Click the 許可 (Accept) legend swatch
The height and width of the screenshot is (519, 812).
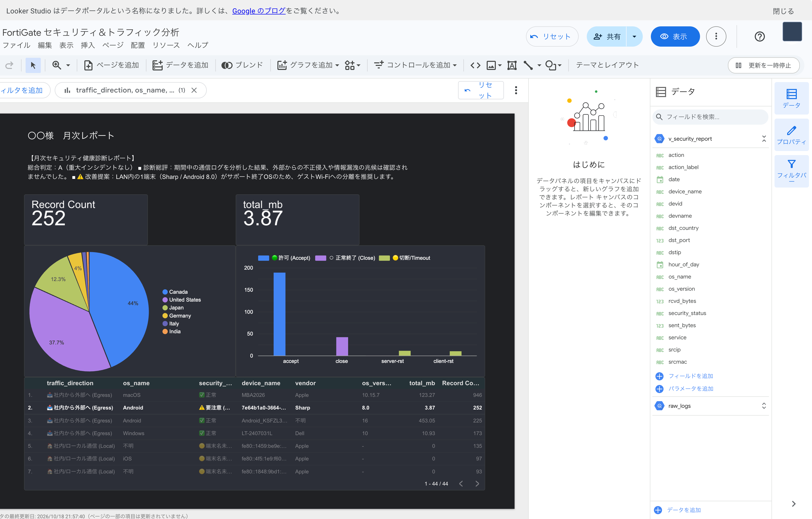click(x=263, y=258)
